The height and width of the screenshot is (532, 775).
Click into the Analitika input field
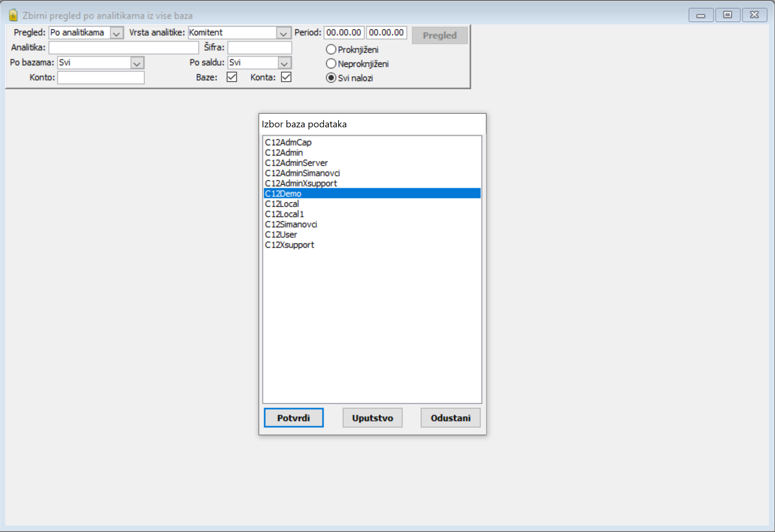pyautogui.click(x=124, y=48)
